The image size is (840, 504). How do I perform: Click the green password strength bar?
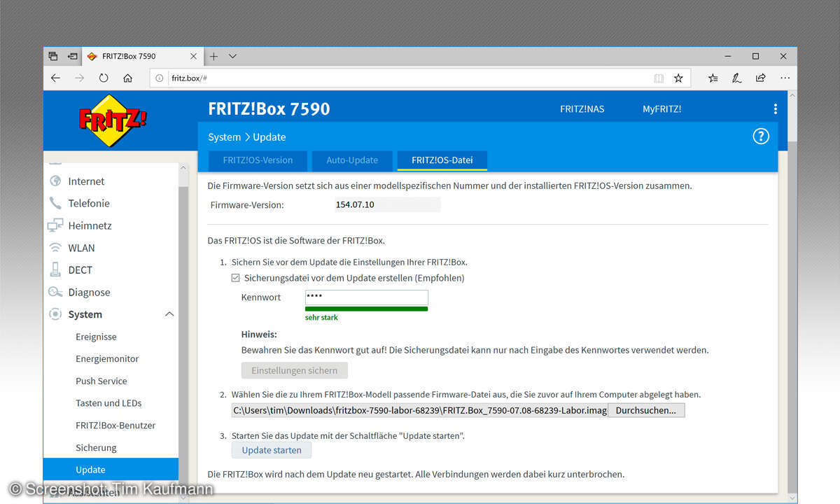[366, 309]
